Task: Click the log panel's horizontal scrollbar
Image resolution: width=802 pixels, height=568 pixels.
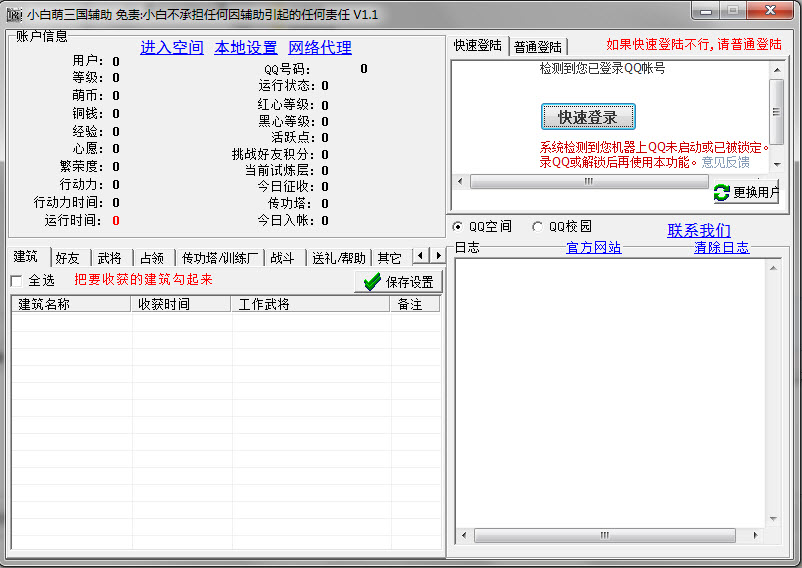Action: tap(609, 536)
